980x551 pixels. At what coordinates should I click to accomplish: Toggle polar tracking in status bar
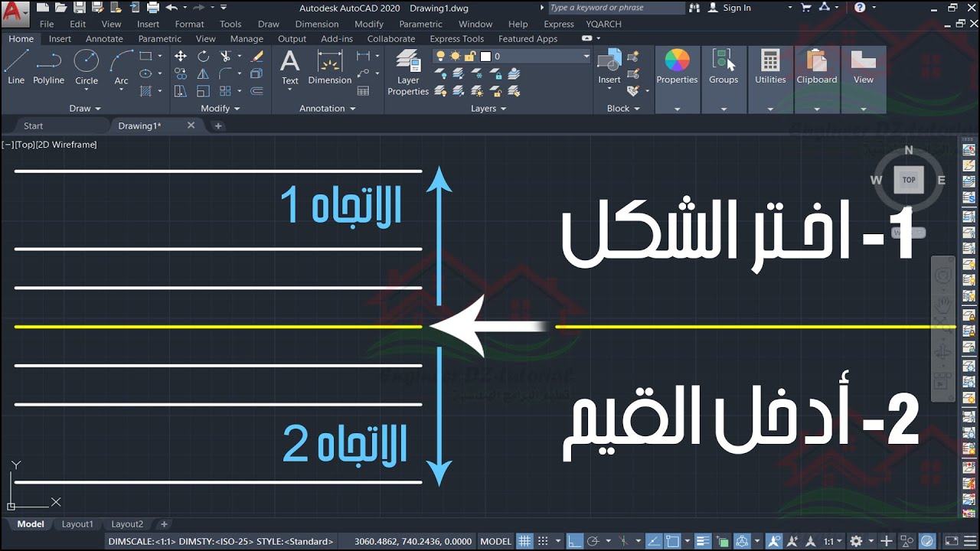tap(594, 541)
